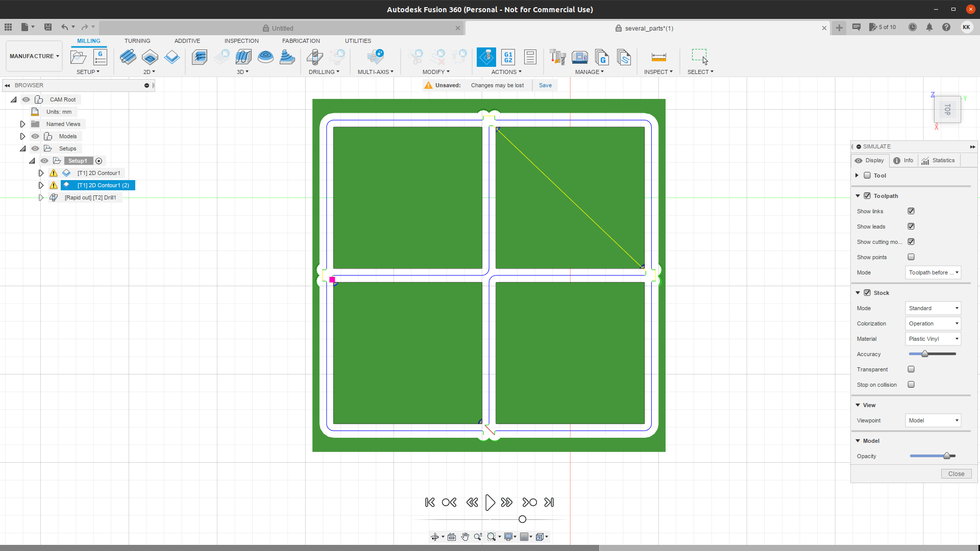Open the Tool Library icon
This screenshot has width=980, height=551.
point(557,57)
